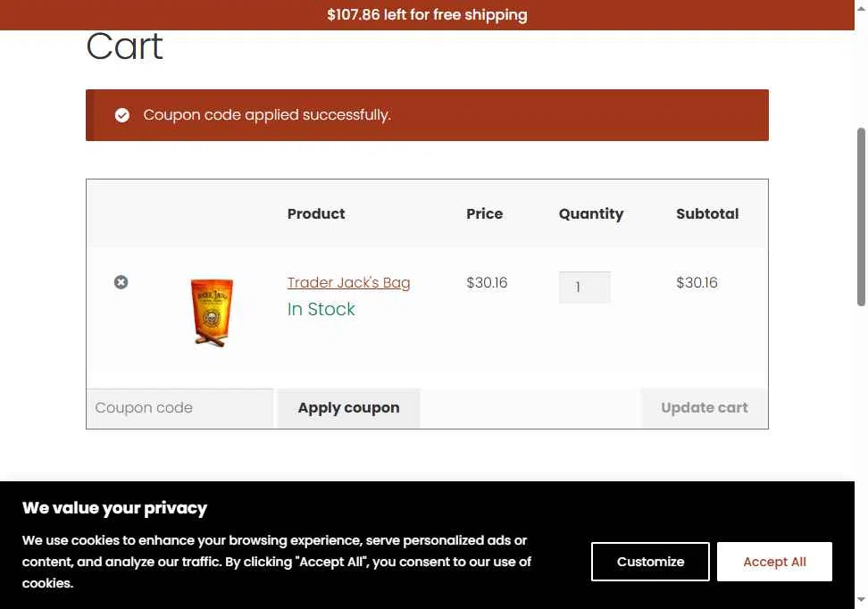Click the Price column header
The image size is (868, 609).
click(x=484, y=213)
